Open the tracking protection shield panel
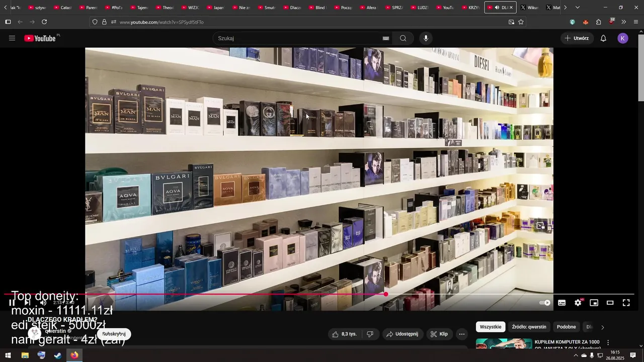 click(x=95, y=22)
